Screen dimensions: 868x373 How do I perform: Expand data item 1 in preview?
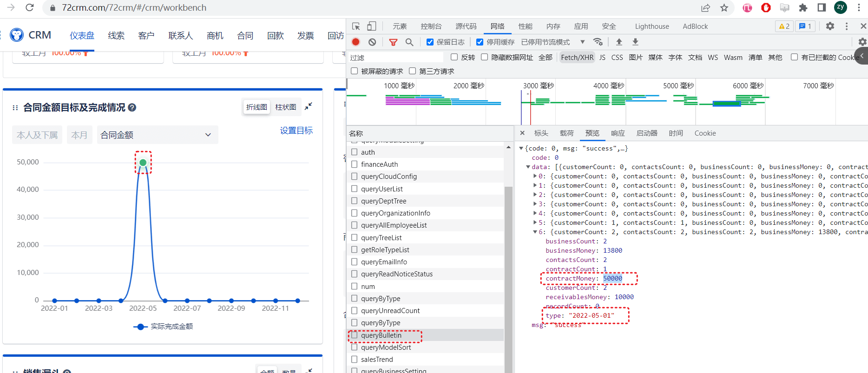535,185
